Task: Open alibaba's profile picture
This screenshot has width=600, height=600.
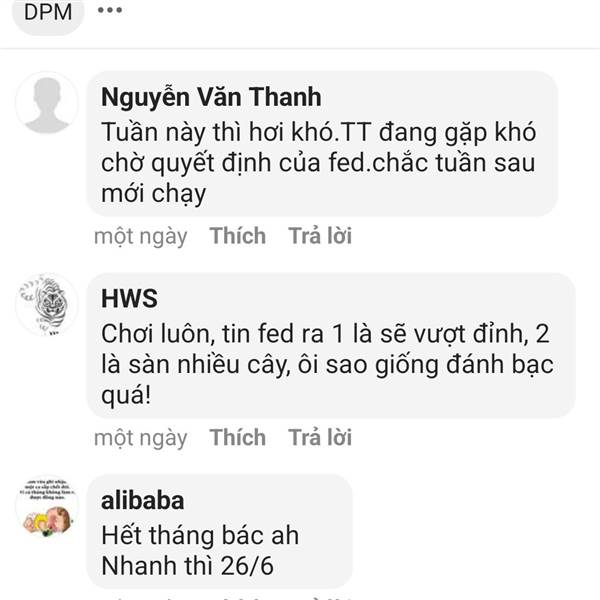Action: [x=47, y=506]
